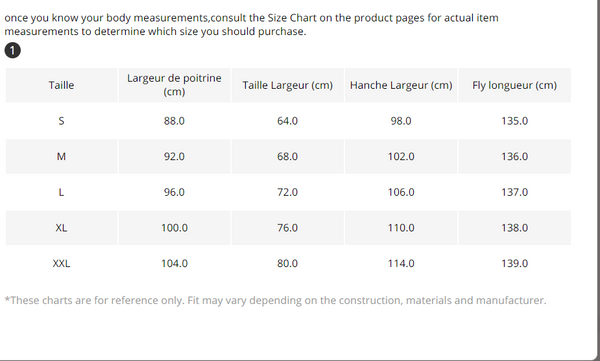Select the Taille column header
Image resolution: width=600 pixels, height=361 pixels.
tap(61, 85)
